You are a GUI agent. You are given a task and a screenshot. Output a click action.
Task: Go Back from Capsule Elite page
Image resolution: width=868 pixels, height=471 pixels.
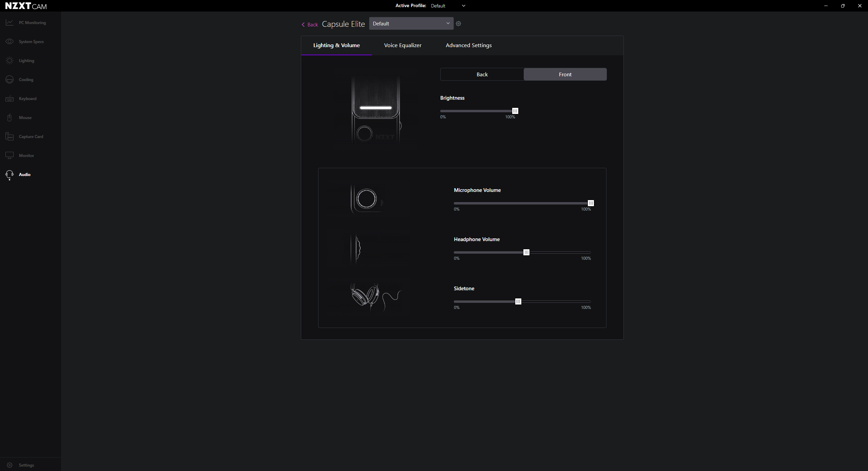click(310, 24)
